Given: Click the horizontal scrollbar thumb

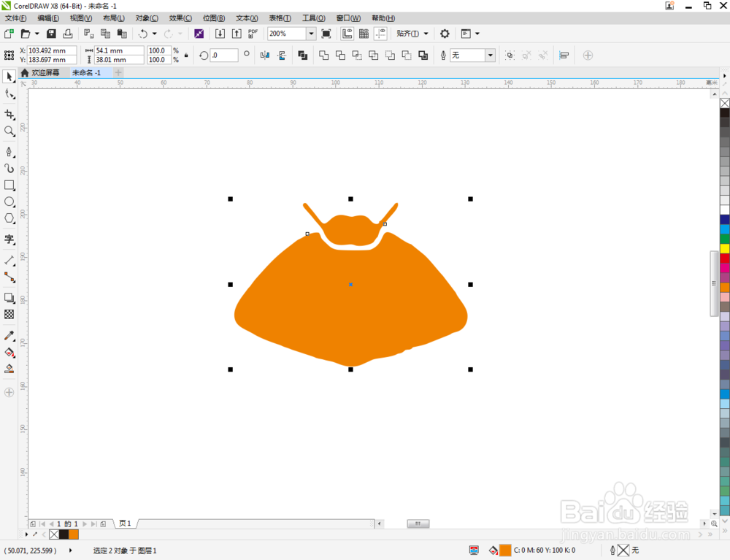Looking at the screenshot, I should tap(418, 523).
